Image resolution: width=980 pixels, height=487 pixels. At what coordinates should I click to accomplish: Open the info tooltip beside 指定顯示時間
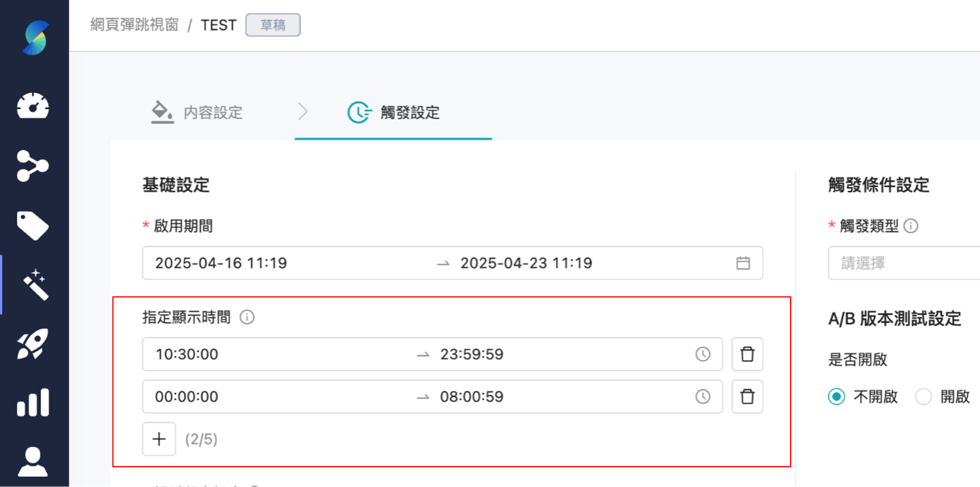[x=247, y=317]
